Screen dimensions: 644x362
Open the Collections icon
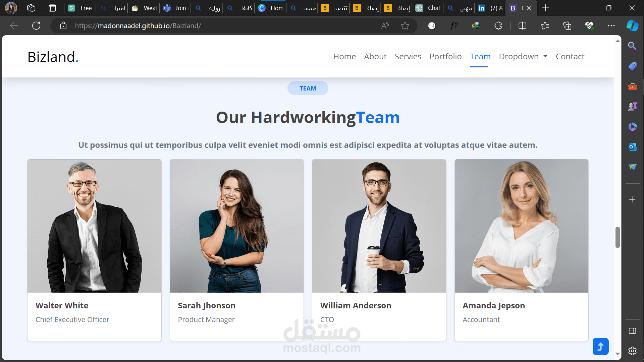pyautogui.click(x=567, y=25)
